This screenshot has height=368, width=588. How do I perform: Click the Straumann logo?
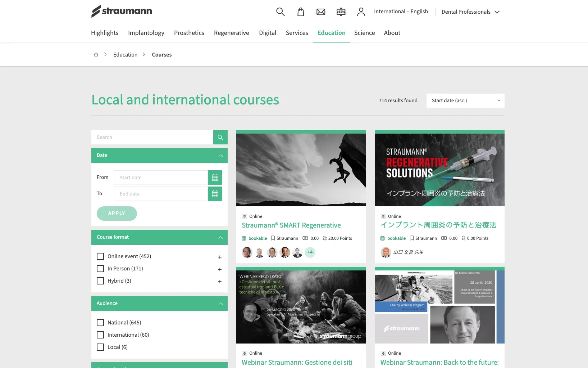pos(122,11)
